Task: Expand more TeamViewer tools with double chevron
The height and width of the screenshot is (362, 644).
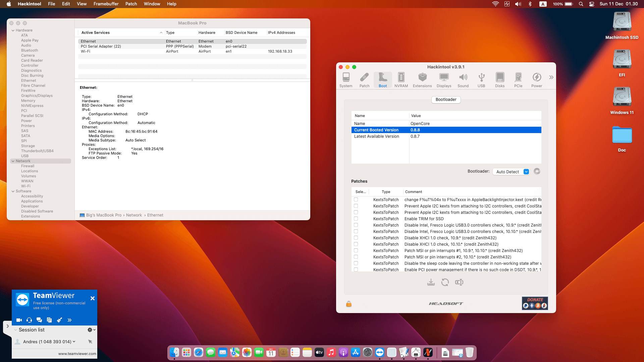Action: [x=69, y=320]
